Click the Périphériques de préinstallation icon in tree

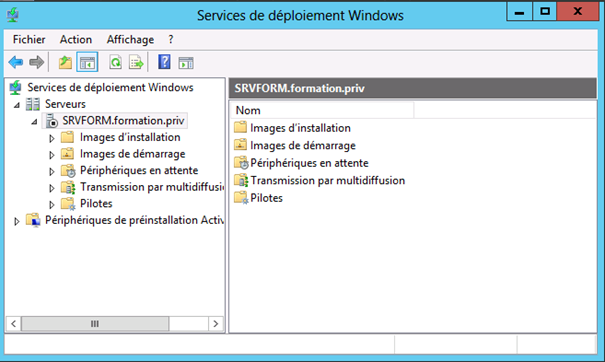(x=33, y=220)
